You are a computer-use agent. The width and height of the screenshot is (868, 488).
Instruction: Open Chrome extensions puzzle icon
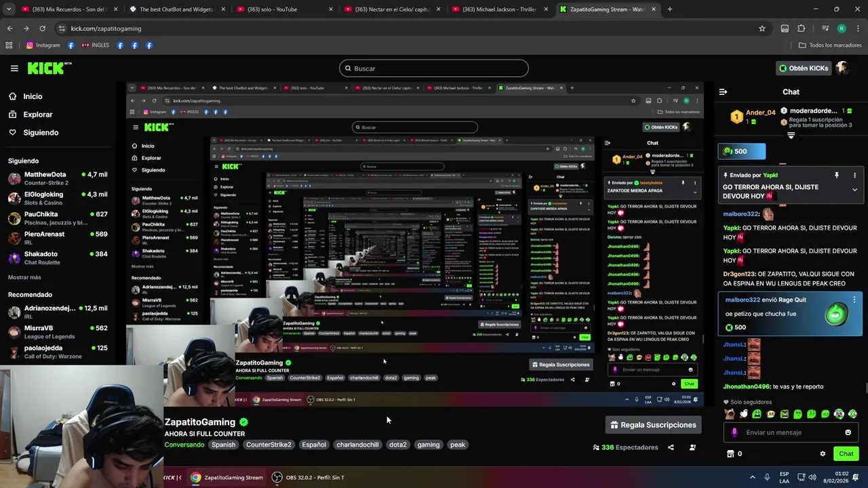pos(801,28)
